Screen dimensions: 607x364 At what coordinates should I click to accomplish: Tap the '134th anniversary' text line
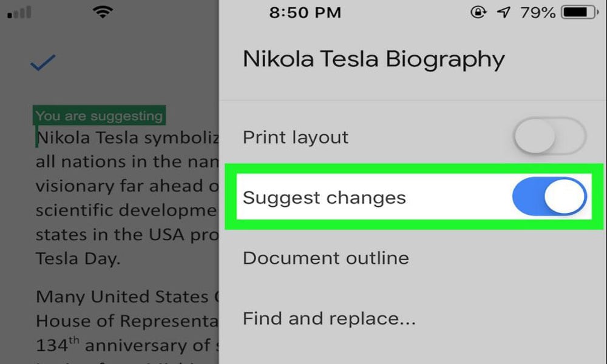[x=127, y=345]
